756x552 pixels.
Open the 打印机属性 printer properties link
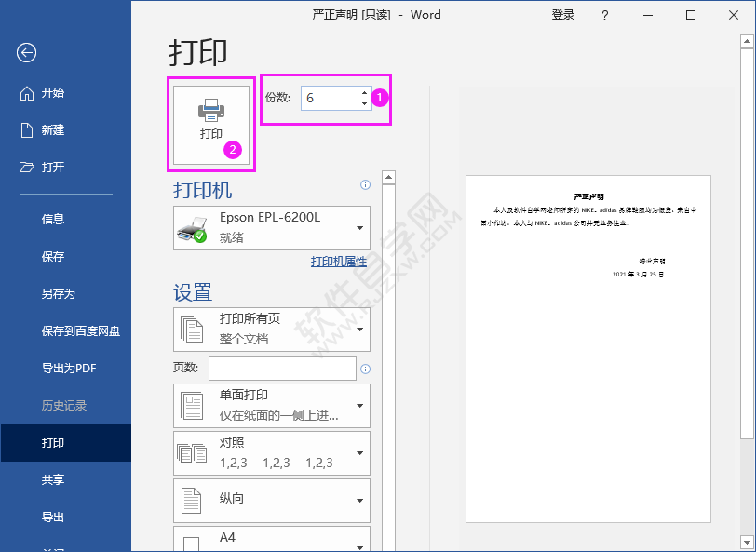pyautogui.click(x=339, y=262)
